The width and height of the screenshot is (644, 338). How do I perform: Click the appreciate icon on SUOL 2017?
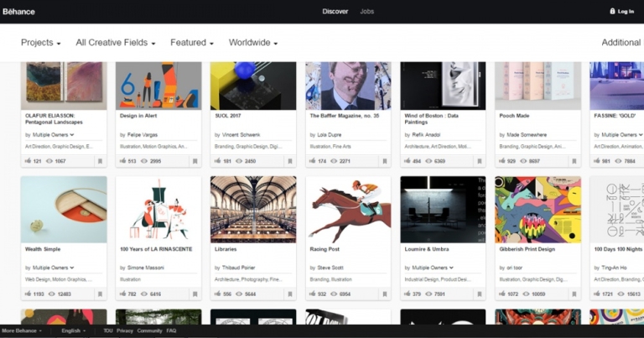[x=217, y=160]
